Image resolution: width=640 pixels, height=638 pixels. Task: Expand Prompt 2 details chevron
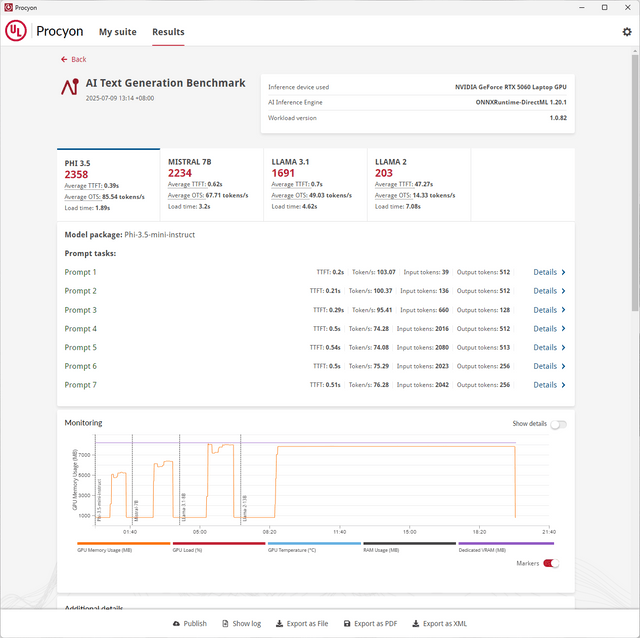(563, 291)
